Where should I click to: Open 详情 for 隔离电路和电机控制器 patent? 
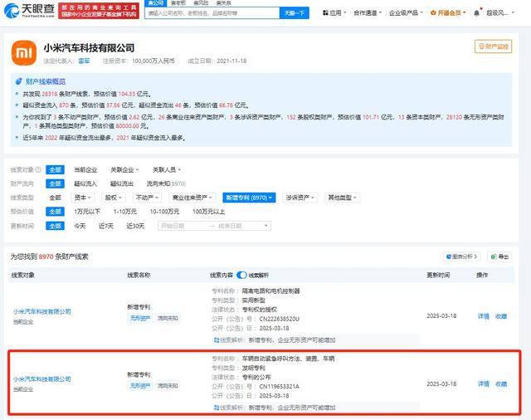484,316
